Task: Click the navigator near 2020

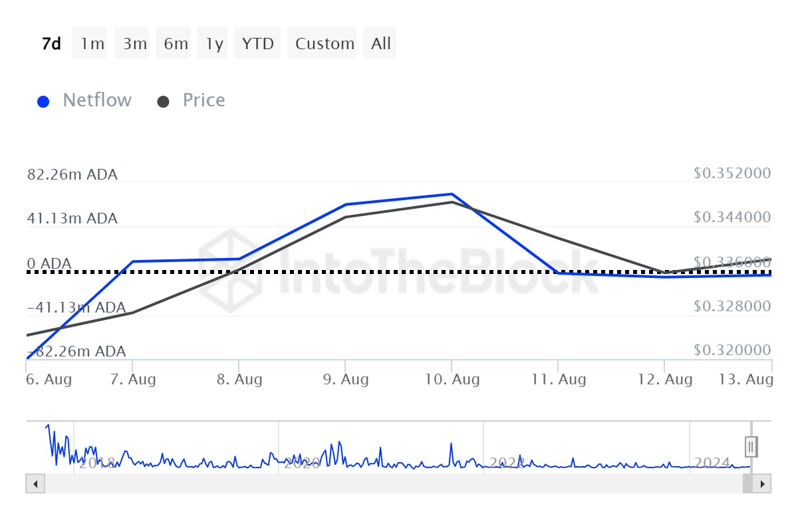Action: 301,462
